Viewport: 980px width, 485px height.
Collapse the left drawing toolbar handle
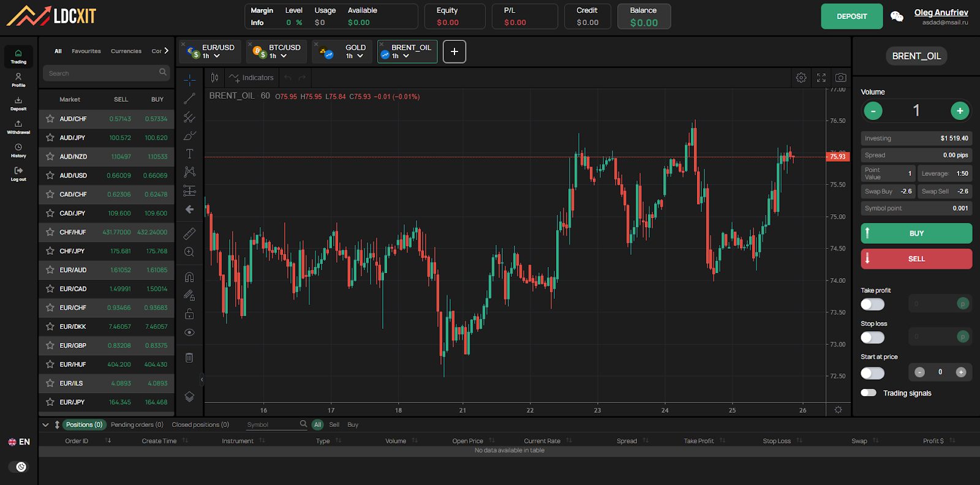pos(202,380)
